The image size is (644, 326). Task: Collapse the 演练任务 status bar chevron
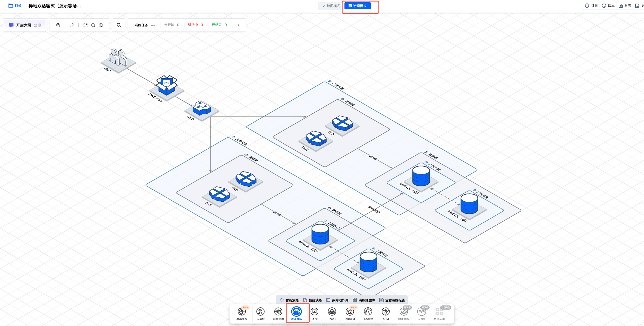point(238,25)
